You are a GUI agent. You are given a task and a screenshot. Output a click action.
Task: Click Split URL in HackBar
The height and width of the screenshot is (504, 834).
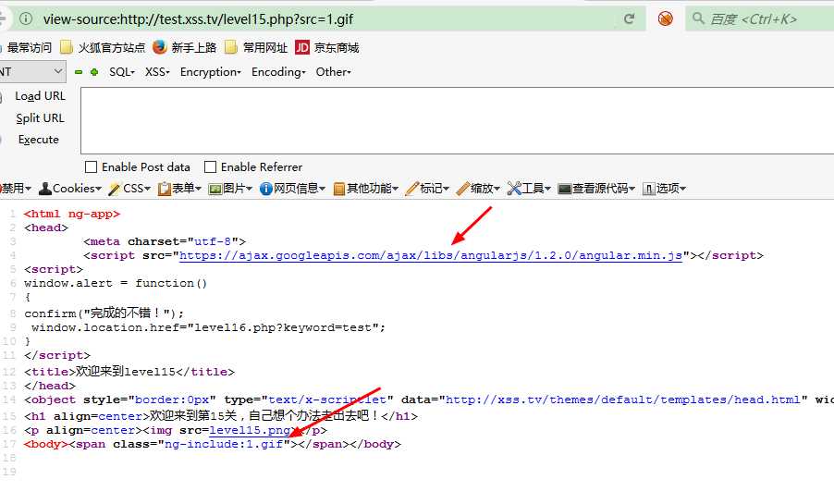click(40, 118)
